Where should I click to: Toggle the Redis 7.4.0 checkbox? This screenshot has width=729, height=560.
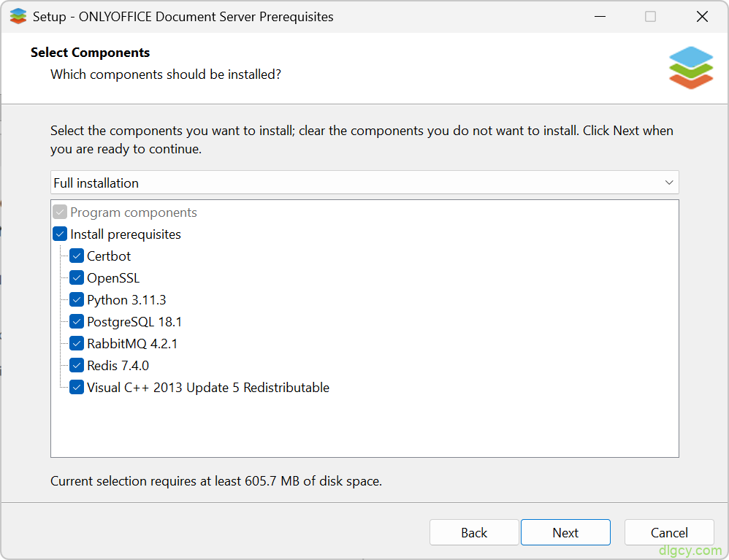pyautogui.click(x=77, y=365)
